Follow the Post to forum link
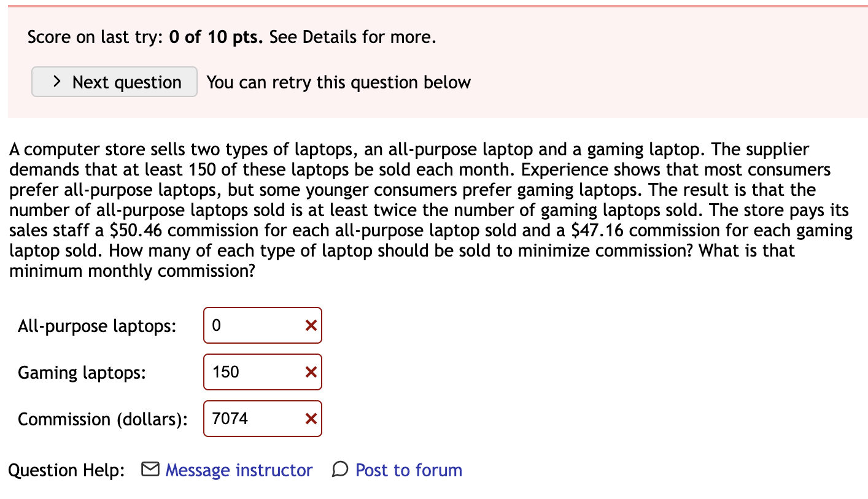 pos(408,470)
